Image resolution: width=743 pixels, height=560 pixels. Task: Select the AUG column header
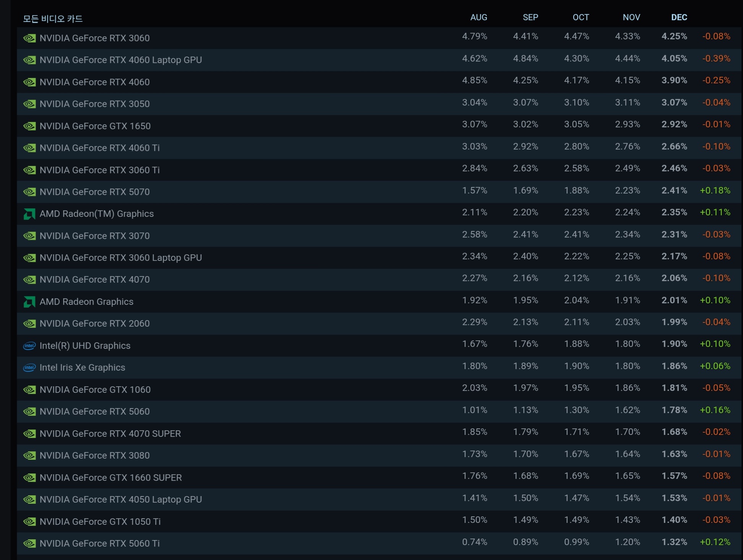(x=478, y=18)
